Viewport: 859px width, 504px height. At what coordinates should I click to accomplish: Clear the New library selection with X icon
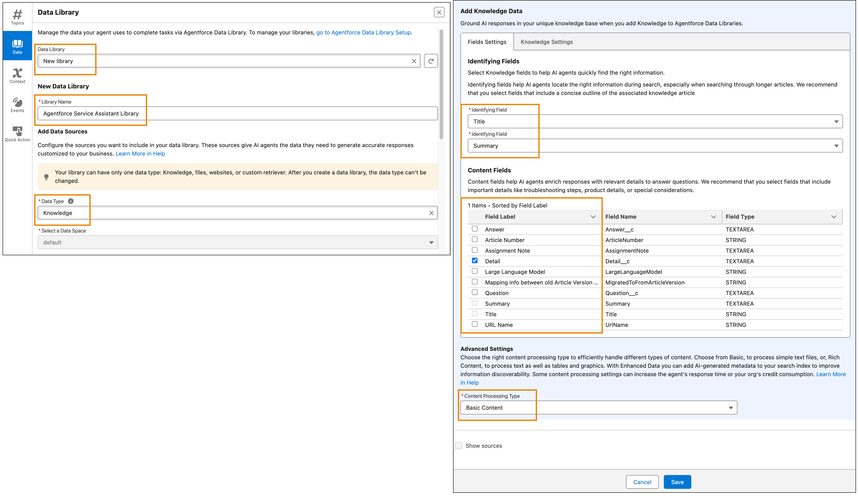414,61
